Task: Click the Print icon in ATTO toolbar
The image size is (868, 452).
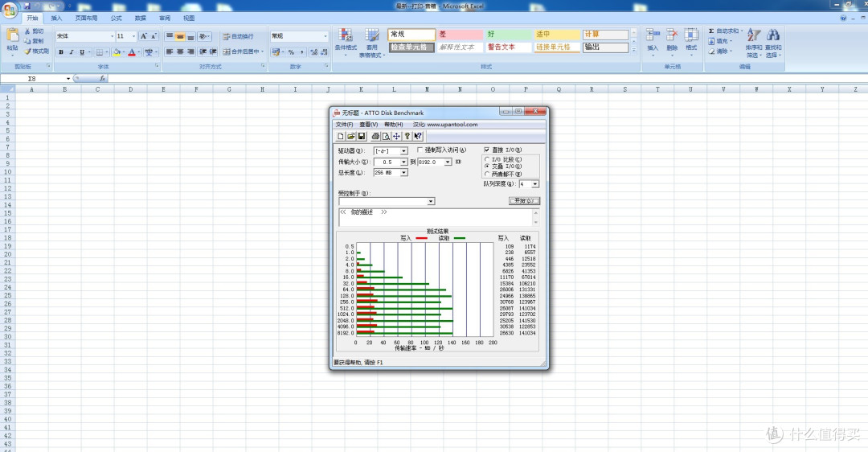Action: [x=375, y=136]
